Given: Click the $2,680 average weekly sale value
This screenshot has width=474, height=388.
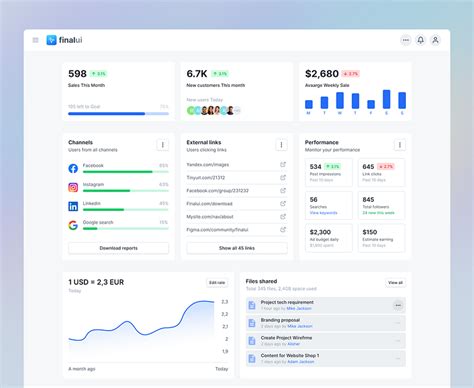Looking at the screenshot, I should (x=322, y=74).
